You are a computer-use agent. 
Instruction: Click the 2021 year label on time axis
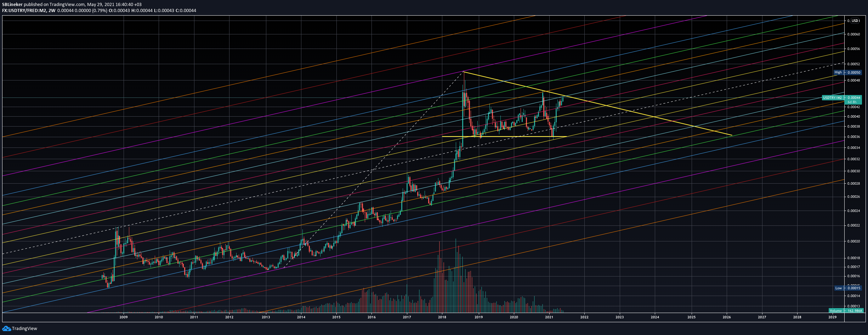point(549,317)
